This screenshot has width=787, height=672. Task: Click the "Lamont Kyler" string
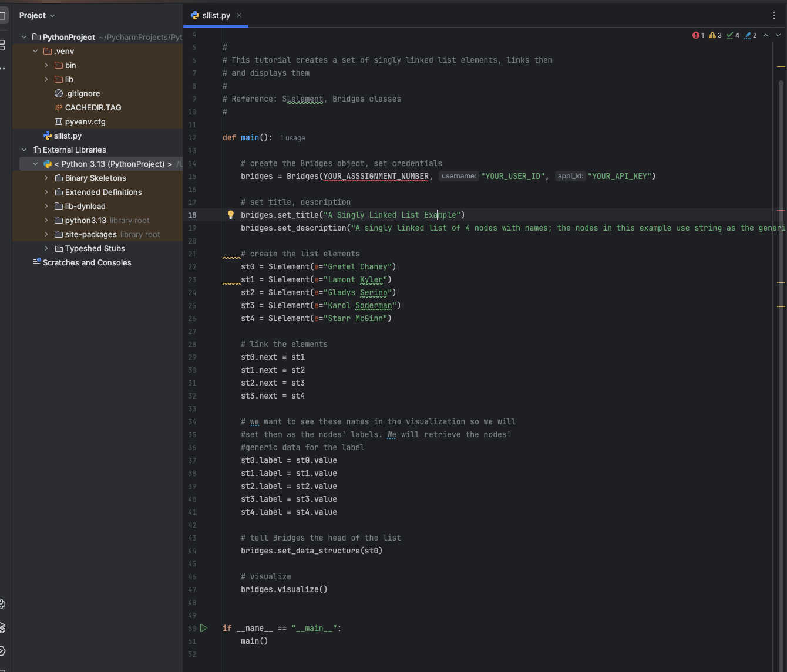pyautogui.click(x=355, y=279)
